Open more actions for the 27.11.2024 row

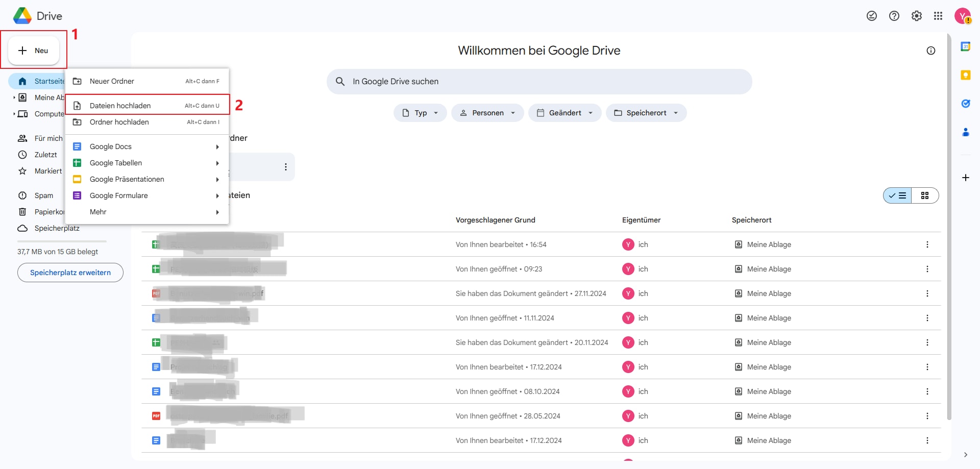pos(927,293)
